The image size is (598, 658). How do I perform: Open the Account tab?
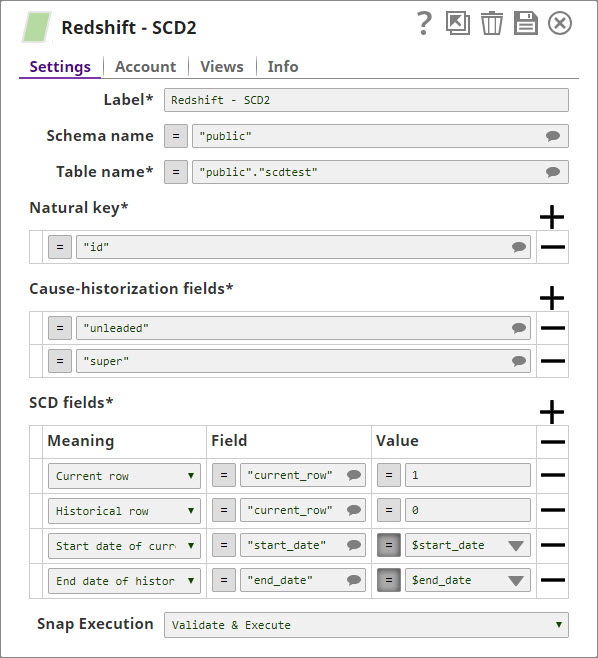[x=146, y=67]
